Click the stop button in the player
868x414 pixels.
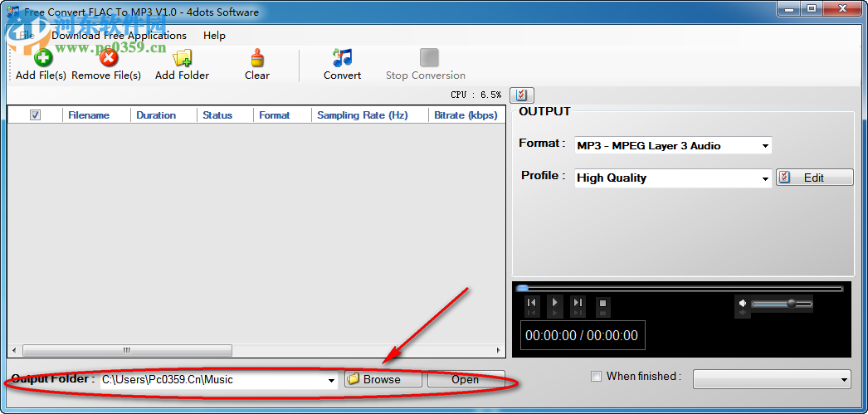(x=603, y=303)
